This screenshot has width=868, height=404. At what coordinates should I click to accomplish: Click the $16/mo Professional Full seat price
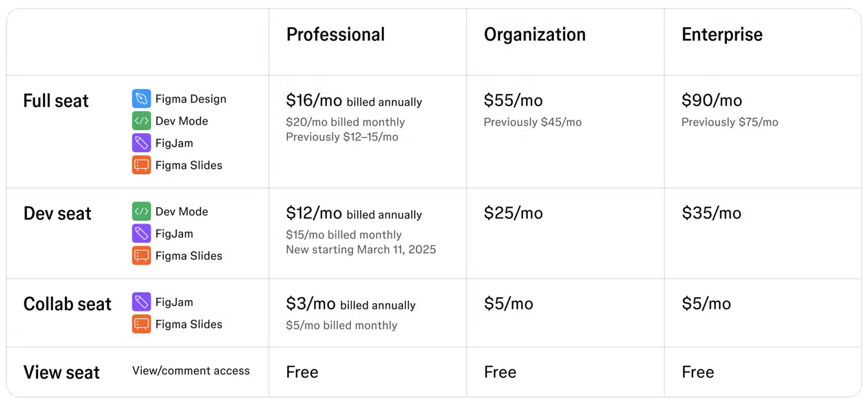click(314, 100)
